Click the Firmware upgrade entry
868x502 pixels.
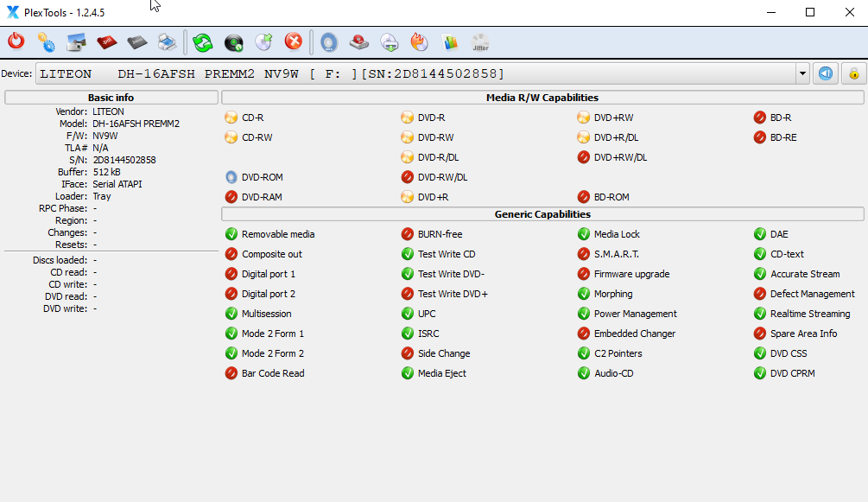pos(624,274)
